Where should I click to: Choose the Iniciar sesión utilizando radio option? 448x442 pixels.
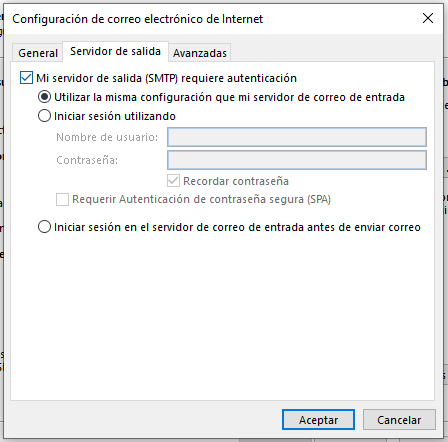coord(44,116)
